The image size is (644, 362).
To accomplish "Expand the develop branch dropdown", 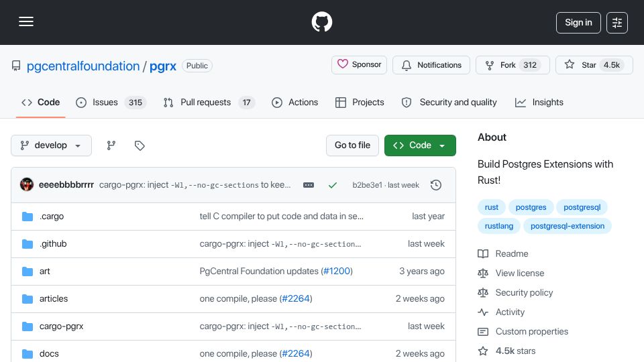I will (x=52, y=145).
